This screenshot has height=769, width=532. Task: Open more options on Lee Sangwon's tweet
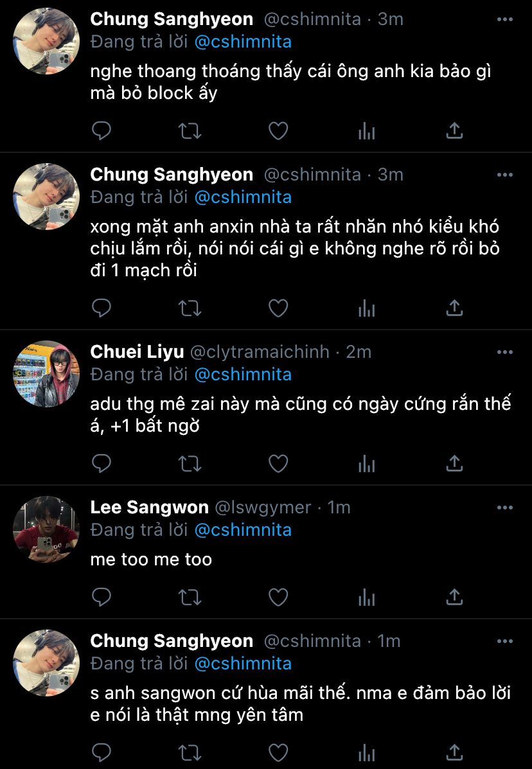[505, 508]
